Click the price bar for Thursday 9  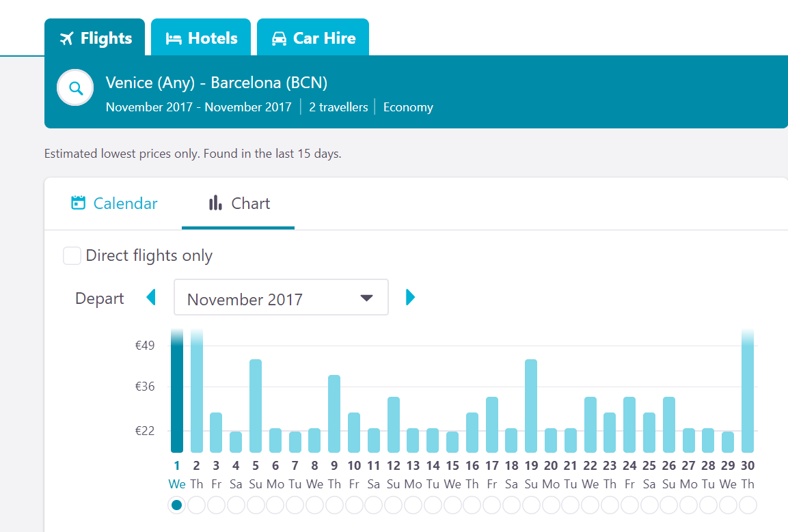[334, 413]
